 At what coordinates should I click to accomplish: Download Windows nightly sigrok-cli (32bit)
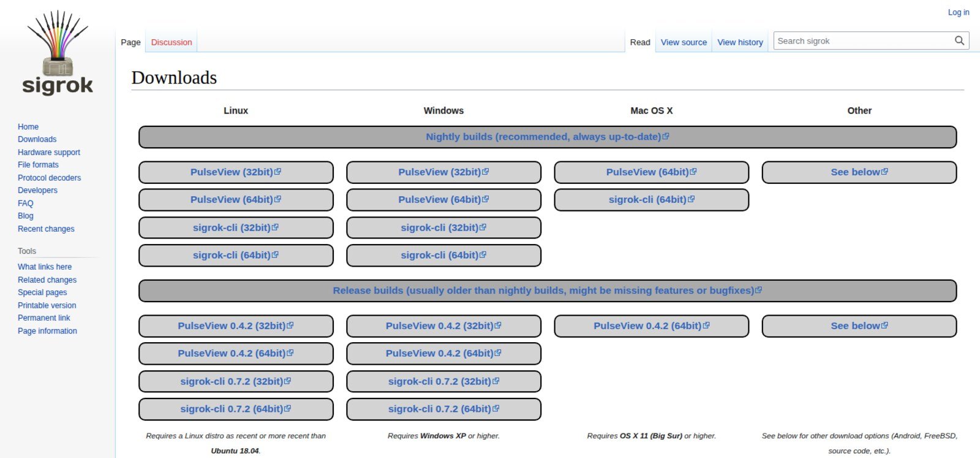point(443,227)
